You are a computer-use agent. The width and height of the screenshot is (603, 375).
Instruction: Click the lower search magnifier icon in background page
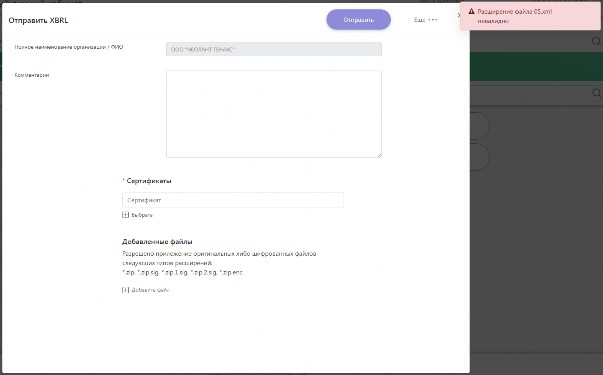tap(596, 93)
